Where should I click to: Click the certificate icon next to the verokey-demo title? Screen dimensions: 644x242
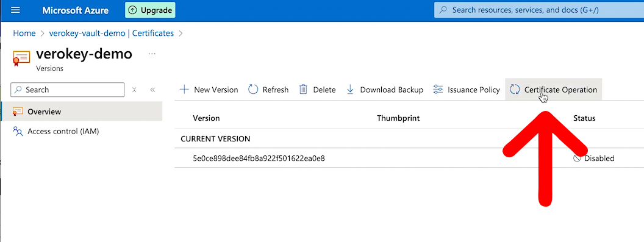click(x=21, y=59)
